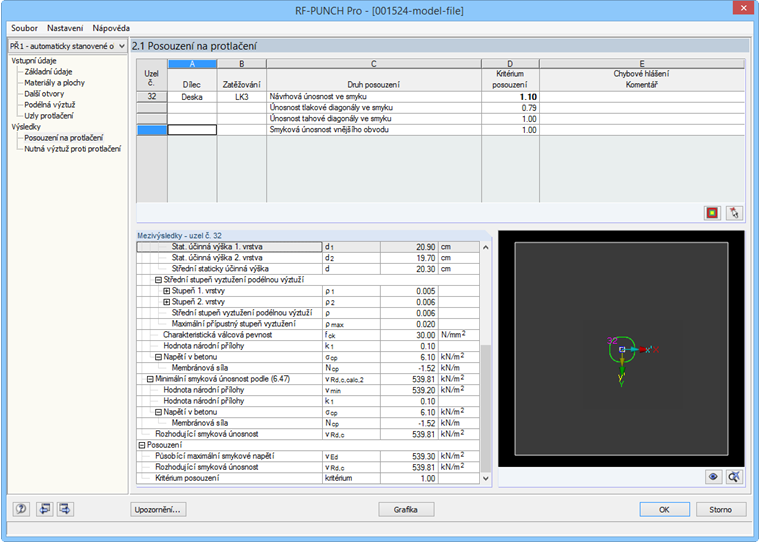The height and width of the screenshot is (542, 760).
Task: Expand Stupeň 2. vrstvy row
Action: (x=167, y=302)
